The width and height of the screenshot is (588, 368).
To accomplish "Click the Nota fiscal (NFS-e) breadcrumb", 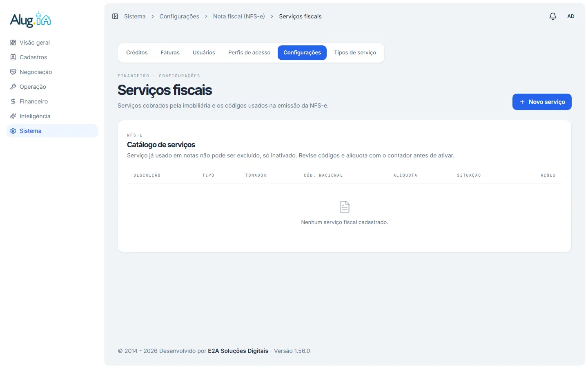I will (239, 16).
